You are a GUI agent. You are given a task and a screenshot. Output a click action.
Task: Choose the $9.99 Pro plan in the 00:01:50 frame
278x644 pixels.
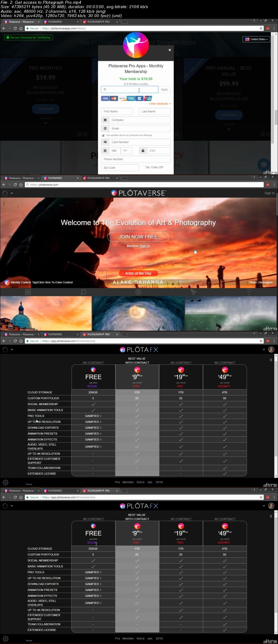[x=137, y=377]
